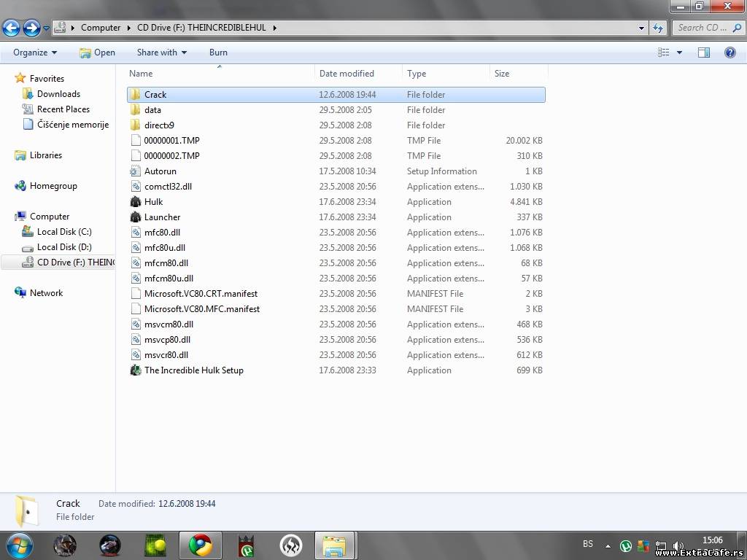Open Windows Explorer taskbar icon
Screen dimensions: 747x560
(334, 545)
